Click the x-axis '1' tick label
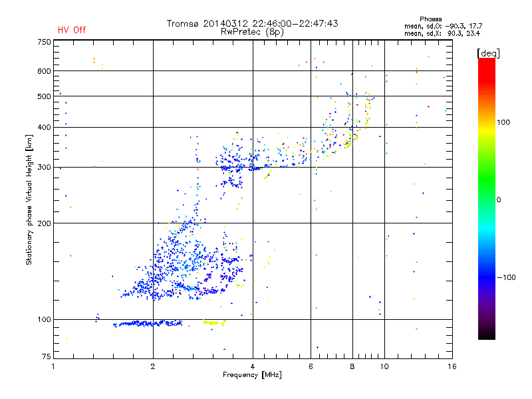532x399 pixels. (x=54, y=366)
